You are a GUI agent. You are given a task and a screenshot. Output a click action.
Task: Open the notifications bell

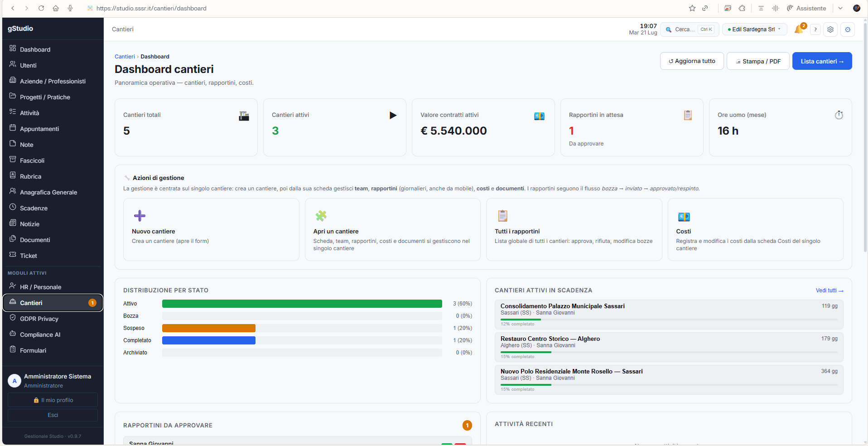pyautogui.click(x=799, y=29)
